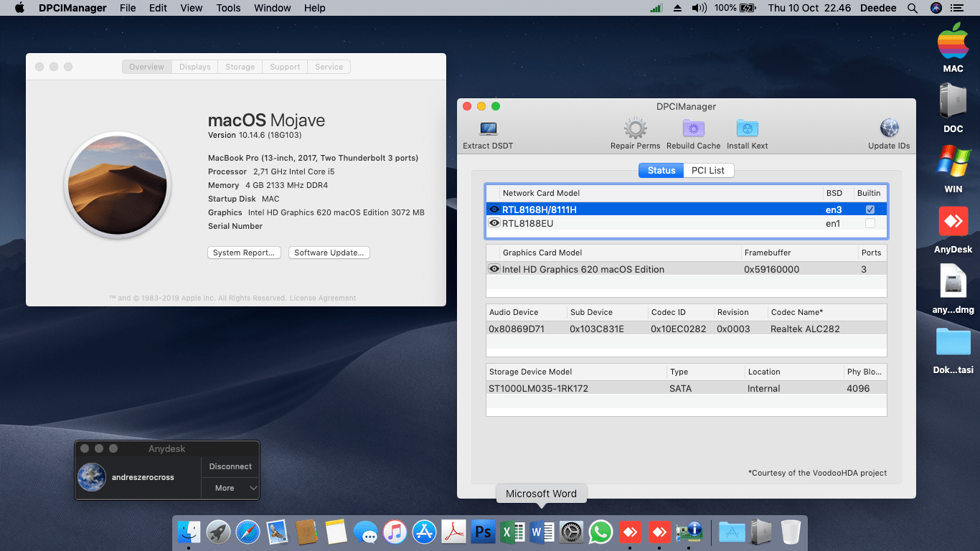Click the System Report button
The width and height of the screenshot is (980, 551).
pos(244,253)
